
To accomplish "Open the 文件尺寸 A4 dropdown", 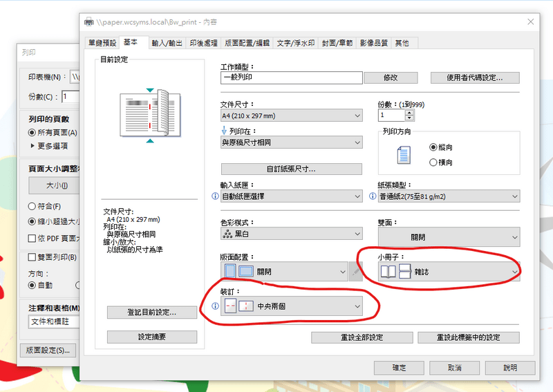I will point(291,115).
